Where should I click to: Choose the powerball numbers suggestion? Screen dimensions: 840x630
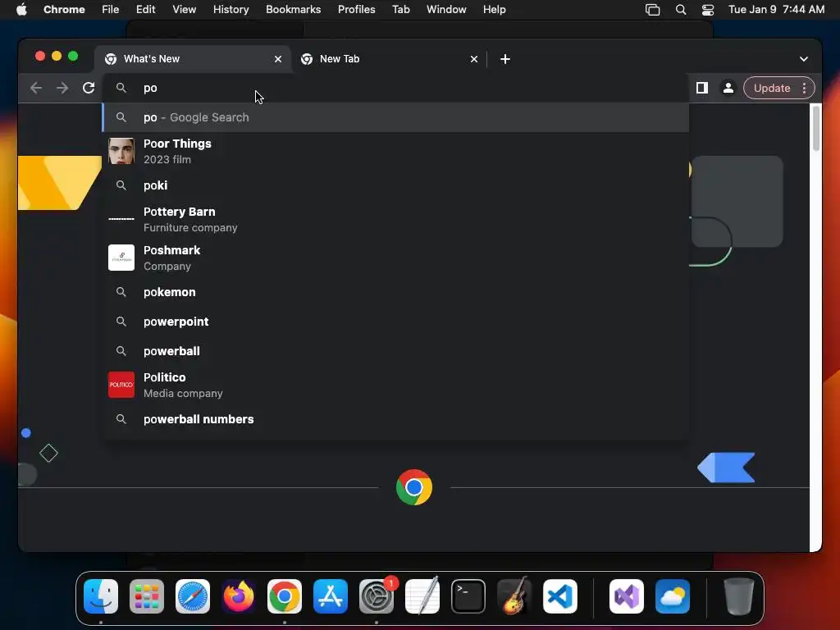[395, 419]
